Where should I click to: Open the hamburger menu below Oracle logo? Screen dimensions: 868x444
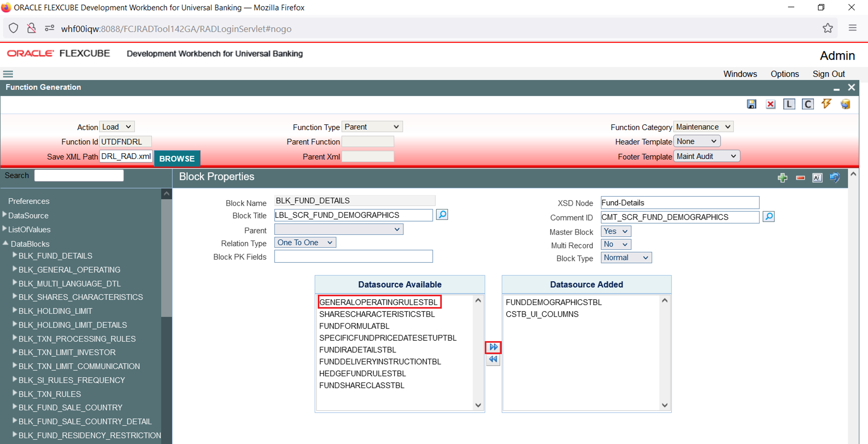click(x=8, y=74)
